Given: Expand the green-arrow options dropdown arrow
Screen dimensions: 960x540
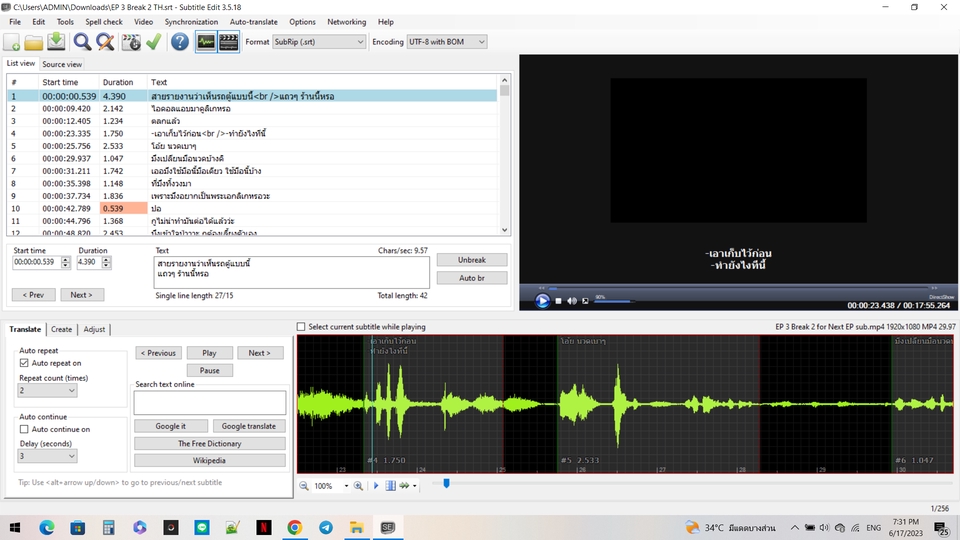Looking at the screenshot, I should pyautogui.click(x=415, y=486).
